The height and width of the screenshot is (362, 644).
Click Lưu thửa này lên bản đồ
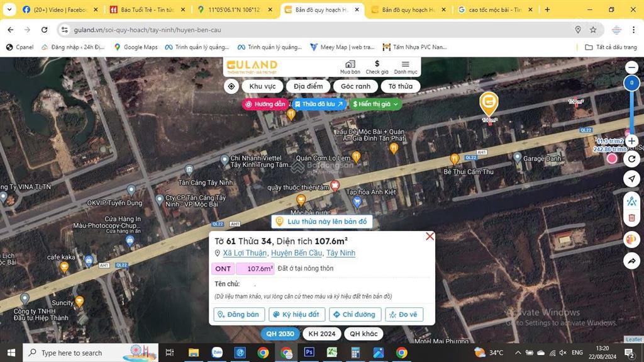(x=322, y=222)
